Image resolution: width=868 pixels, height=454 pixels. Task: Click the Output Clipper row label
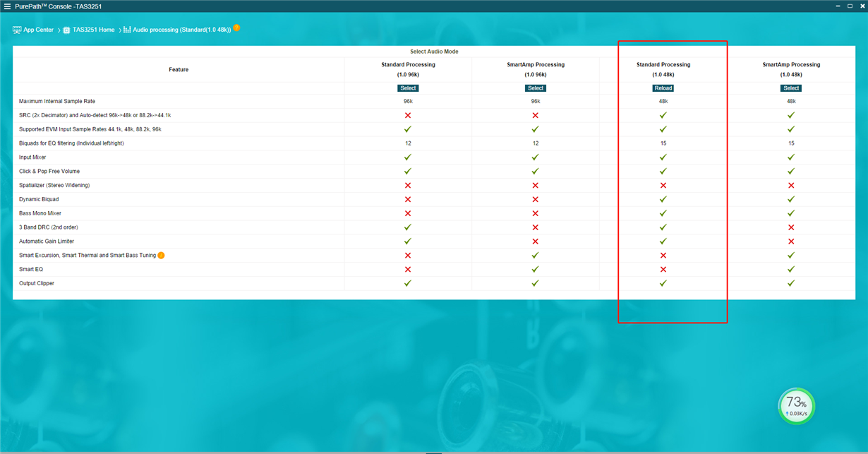[37, 283]
